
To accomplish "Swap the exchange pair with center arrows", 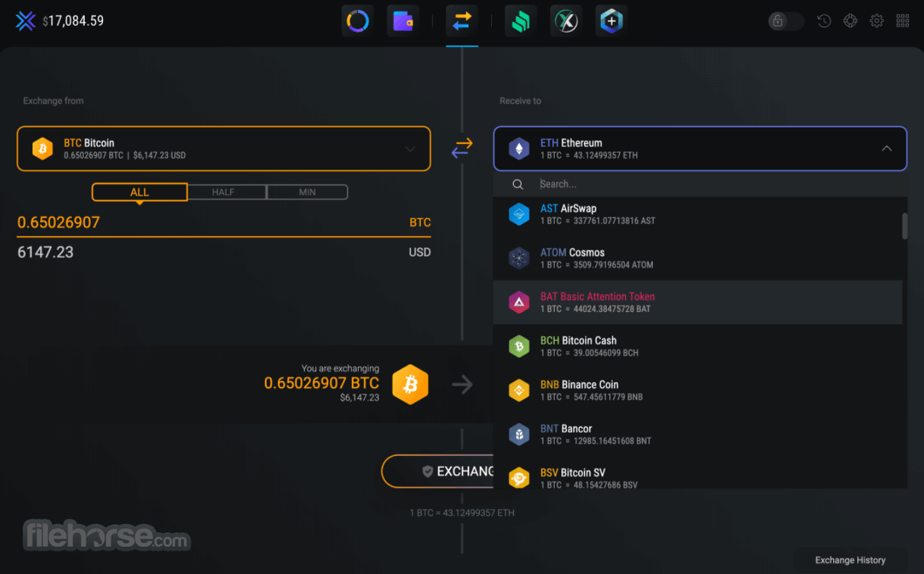I will (x=462, y=148).
